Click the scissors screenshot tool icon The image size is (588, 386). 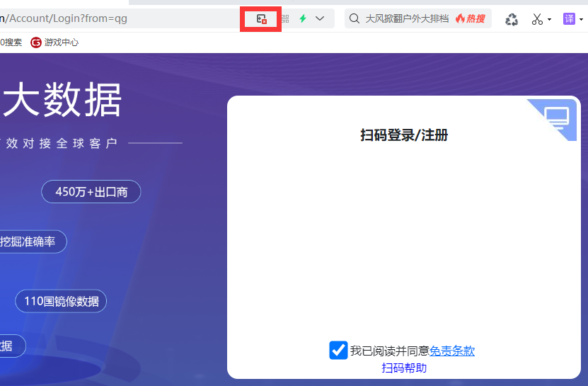(x=537, y=19)
